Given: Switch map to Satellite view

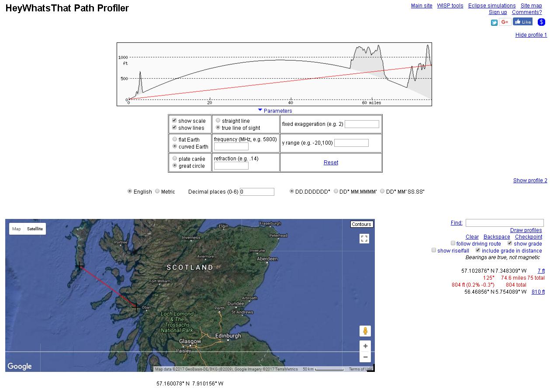Looking at the screenshot, I should point(35,229).
